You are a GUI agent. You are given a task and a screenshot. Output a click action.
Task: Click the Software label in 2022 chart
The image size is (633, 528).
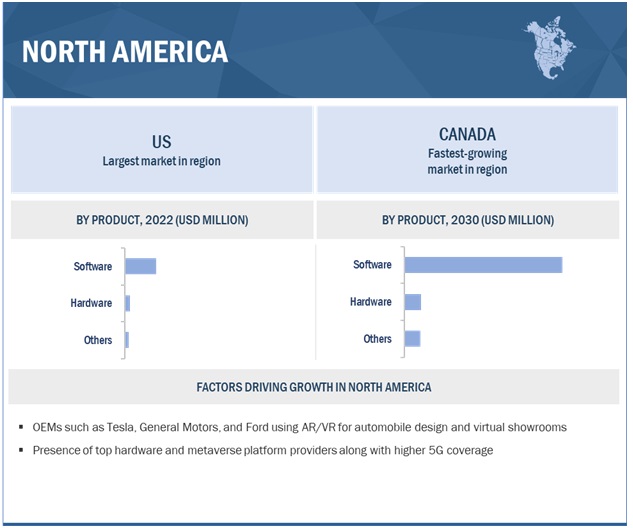[93, 266]
